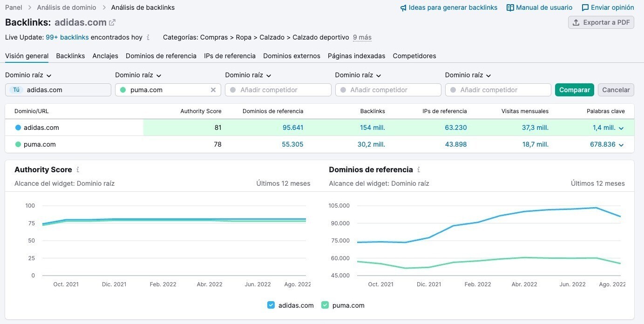This screenshot has width=644, height=324.
Task: Open the Páginas indexadas tab
Action: (356, 56)
